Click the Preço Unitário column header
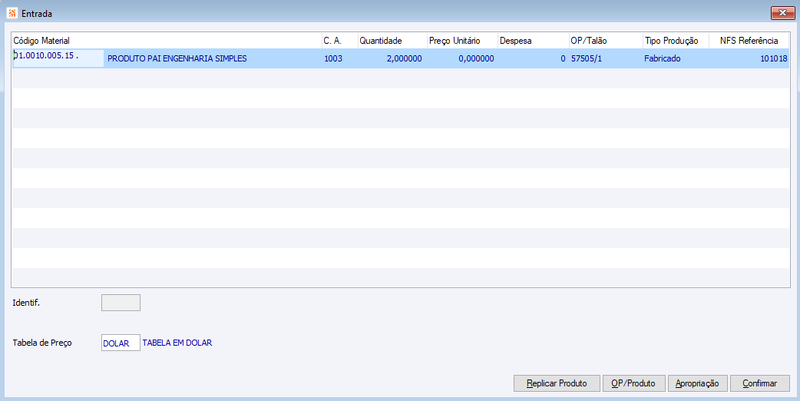The image size is (800, 401). tap(463, 41)
